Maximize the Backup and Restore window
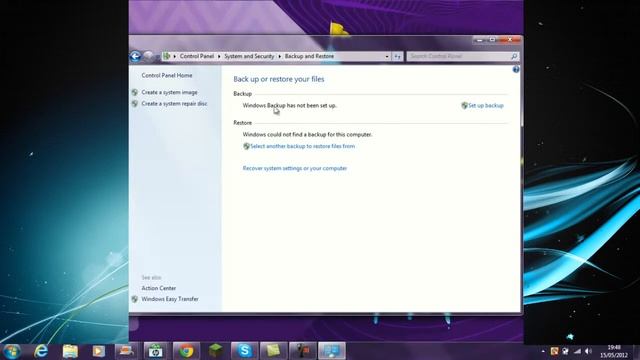 [x=492, y=40]
